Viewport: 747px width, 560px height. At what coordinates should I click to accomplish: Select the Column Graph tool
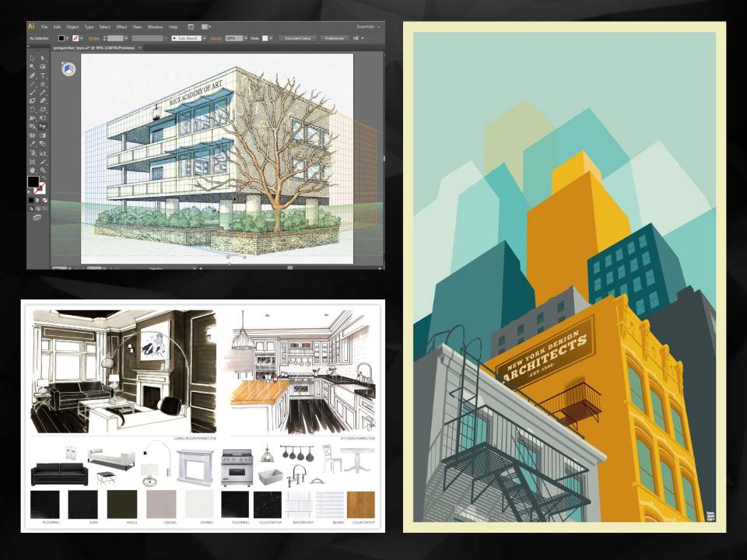click(x=43, y=152)
